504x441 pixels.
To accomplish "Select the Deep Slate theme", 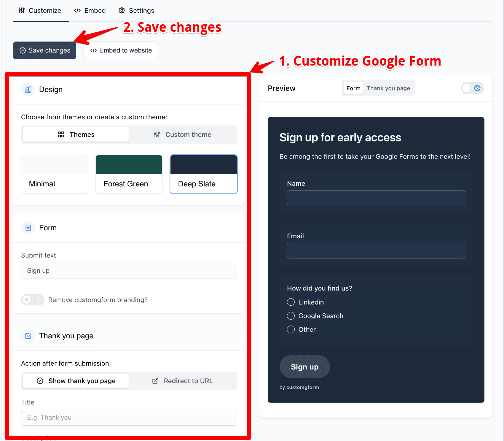I will [x=204, y=174].
